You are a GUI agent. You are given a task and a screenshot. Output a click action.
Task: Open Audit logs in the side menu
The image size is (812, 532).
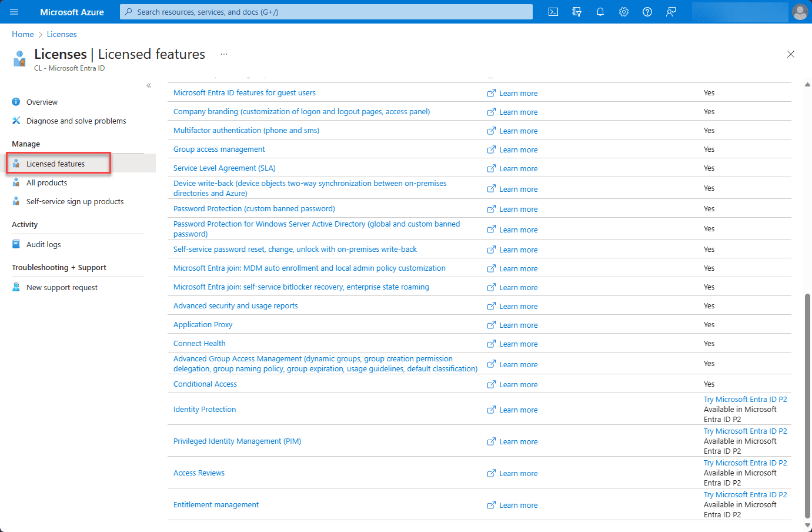[44, 244]
